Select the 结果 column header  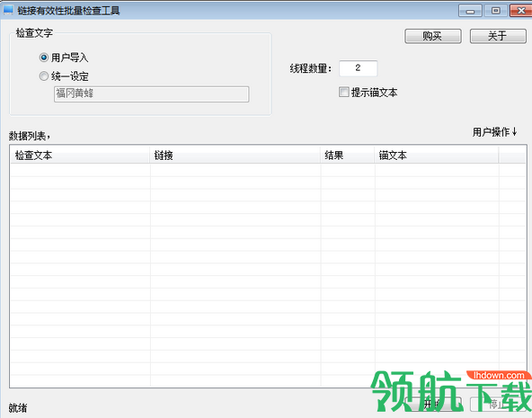pyautogui.click(x=348, y=156)
